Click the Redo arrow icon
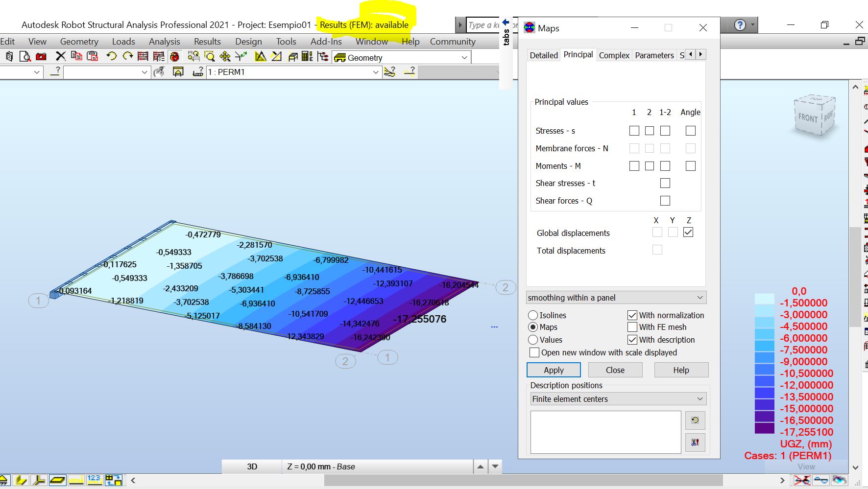The image size is (868, 489). (x=128, y=57)
